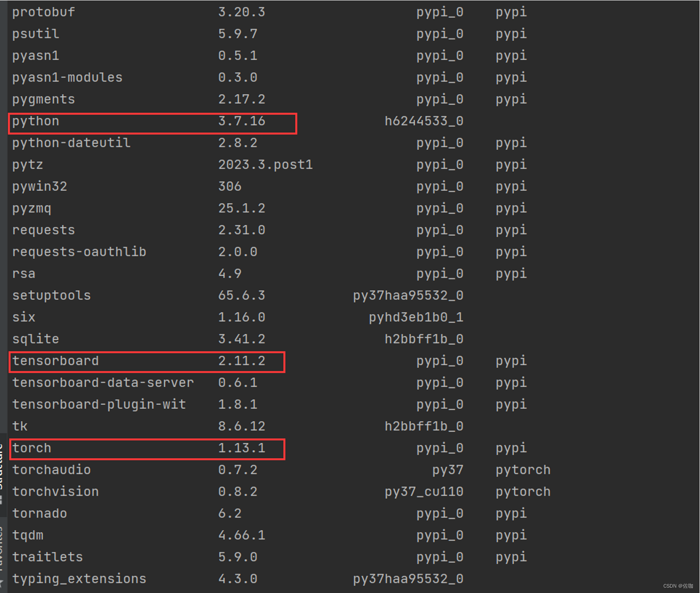Click torch version 1.13.1
700x593 pixels.
click(x=242, y=448)
